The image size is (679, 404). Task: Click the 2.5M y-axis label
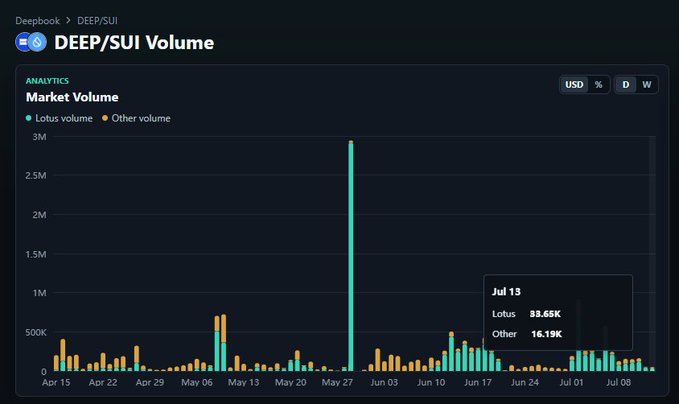click(x=36, y=175)
